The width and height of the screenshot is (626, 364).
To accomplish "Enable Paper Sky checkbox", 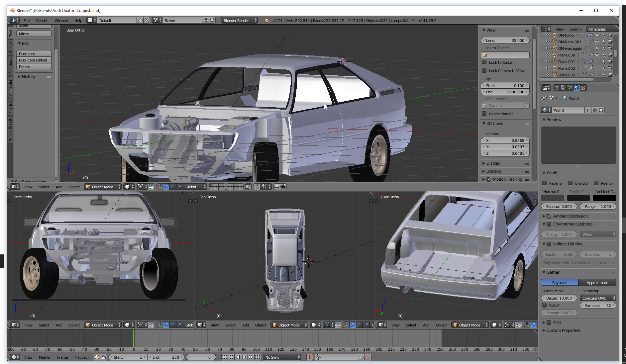I will 545,183.
